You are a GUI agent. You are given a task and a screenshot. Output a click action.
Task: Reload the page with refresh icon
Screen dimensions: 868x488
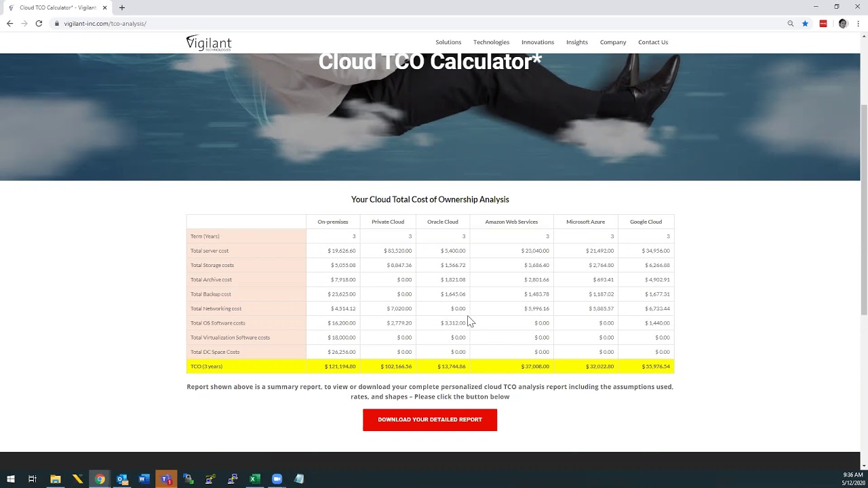tap(39, 23)
